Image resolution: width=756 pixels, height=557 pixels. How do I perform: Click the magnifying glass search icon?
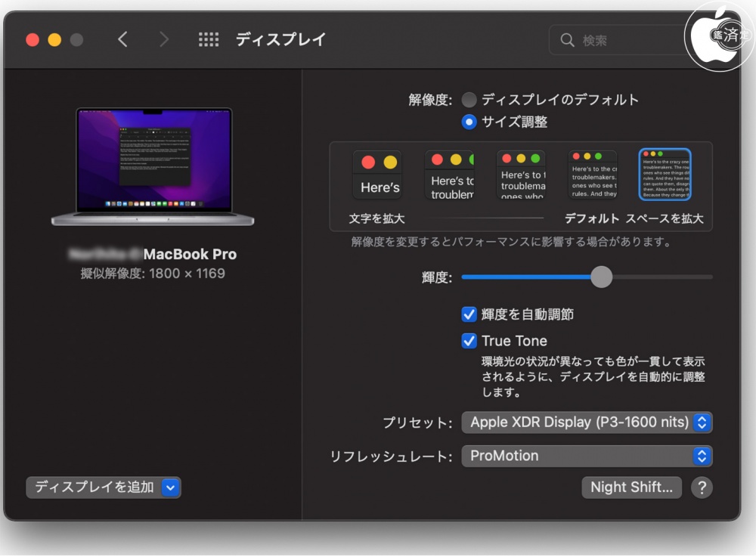(x=567, y=40)
